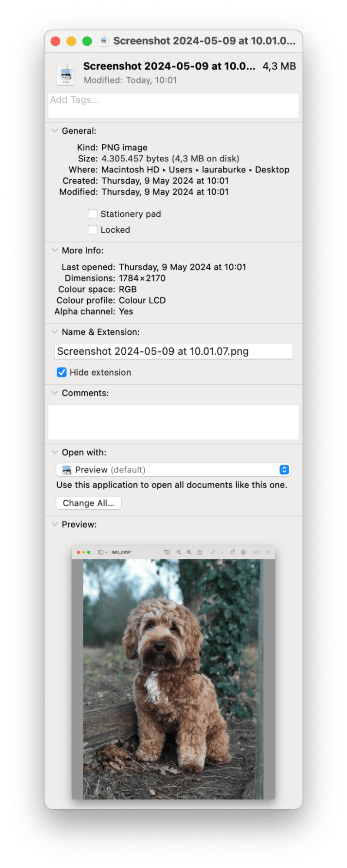Collapse the Comments section

coord(55,393)
